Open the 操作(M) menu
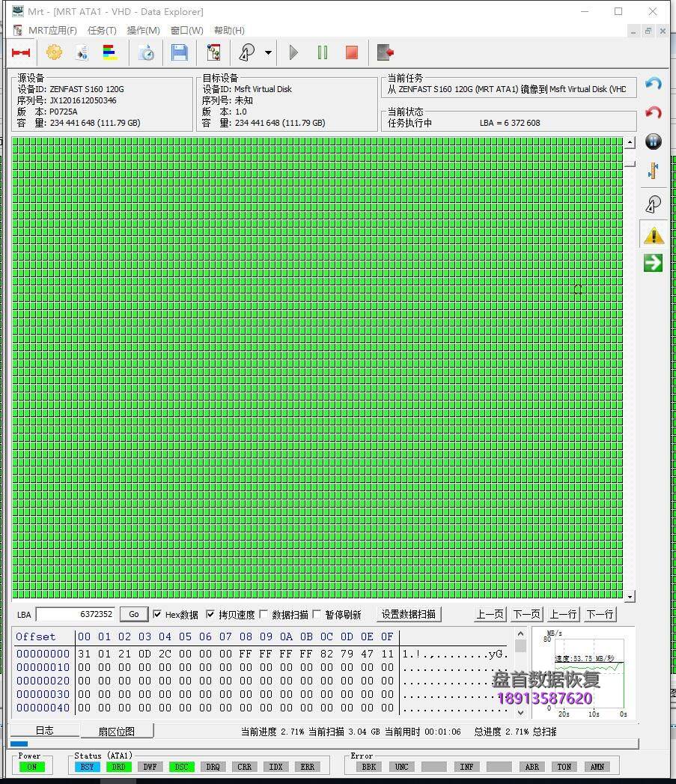This screenshot has width=676, height=784. click(x=144, y=31)
